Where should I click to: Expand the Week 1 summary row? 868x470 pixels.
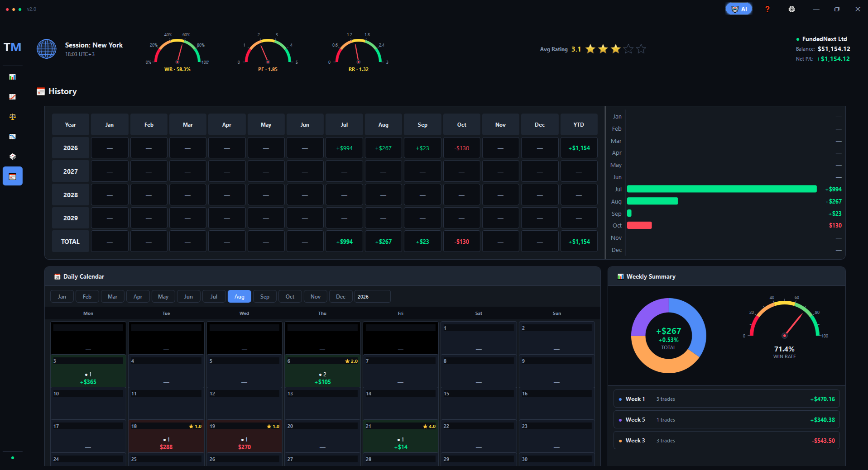pyautogui.click(x=726, y=399)
